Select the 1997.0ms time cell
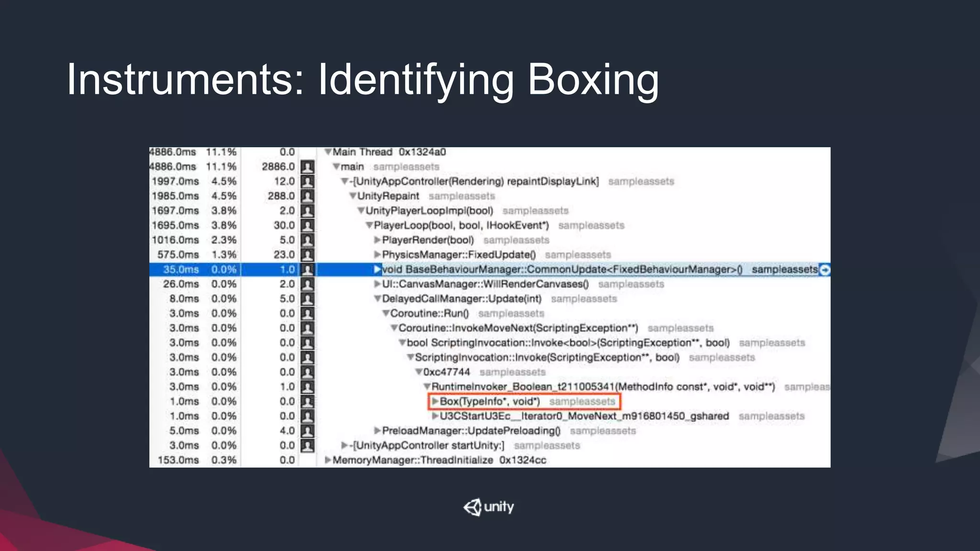Viewport: 980px width, 551px height. 175,182
